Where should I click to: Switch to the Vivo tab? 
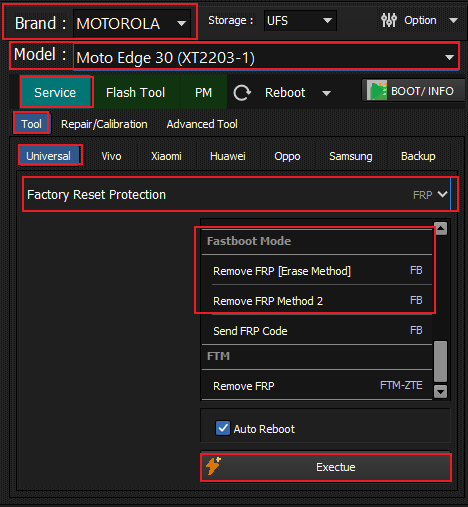coord(111,156)
